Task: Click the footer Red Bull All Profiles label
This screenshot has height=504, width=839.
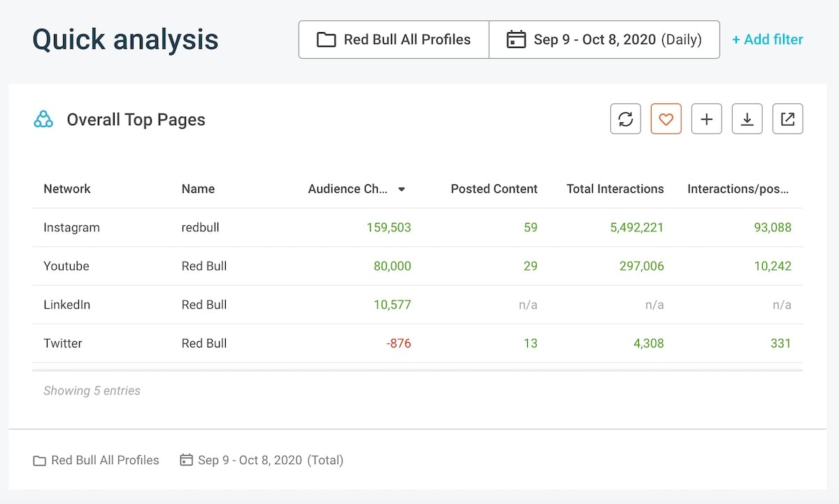Action: [105, 460]
